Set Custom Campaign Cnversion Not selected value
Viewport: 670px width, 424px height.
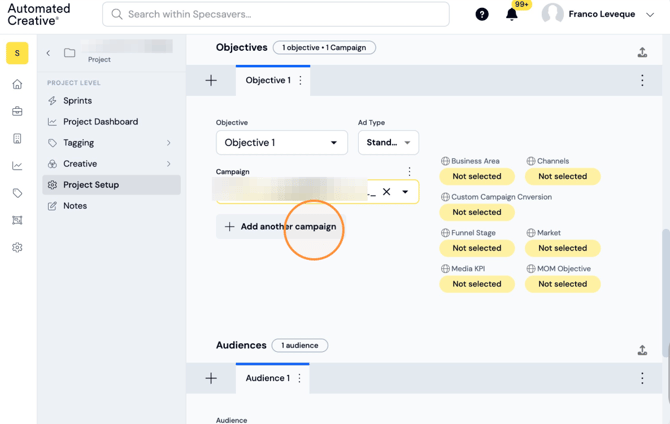(x=477, y=212)
